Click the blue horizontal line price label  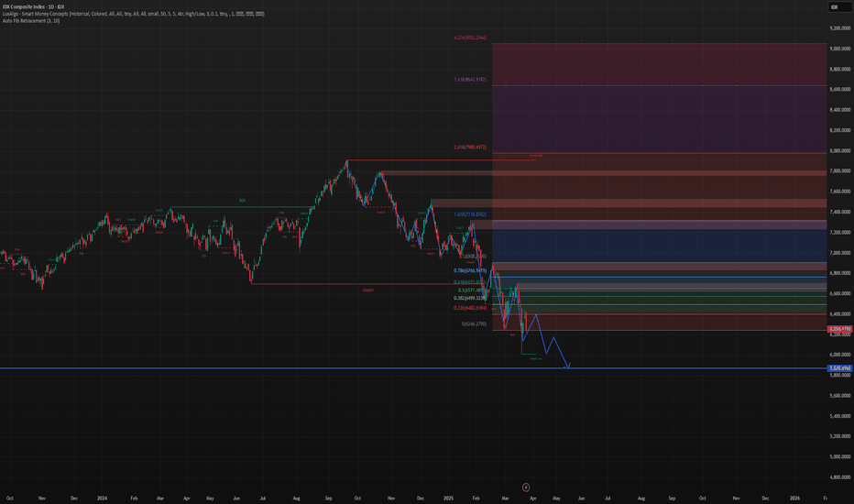point(839,368)
